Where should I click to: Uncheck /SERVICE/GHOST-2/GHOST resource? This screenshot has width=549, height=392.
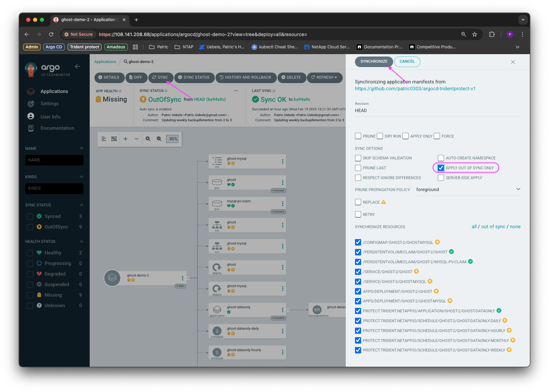358,272
